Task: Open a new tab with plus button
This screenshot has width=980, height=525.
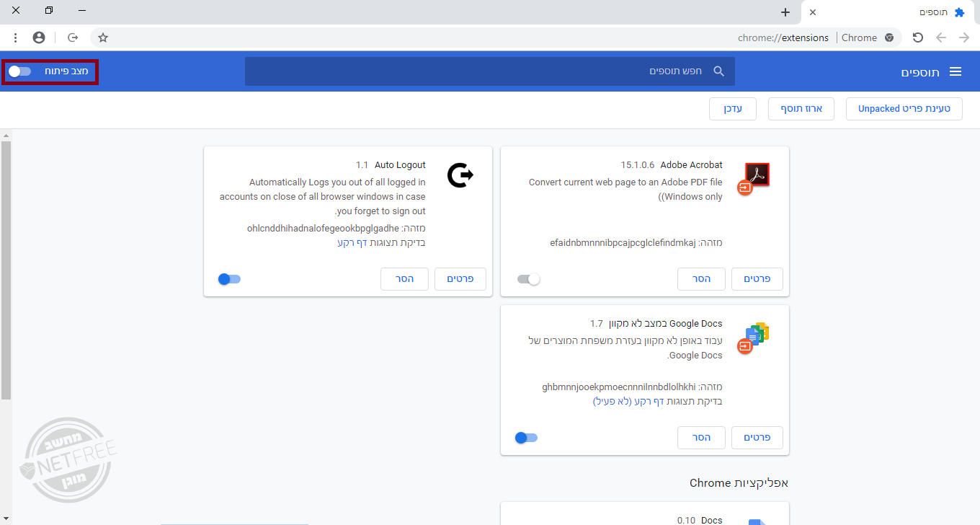Action: click(x=785, y=12)
